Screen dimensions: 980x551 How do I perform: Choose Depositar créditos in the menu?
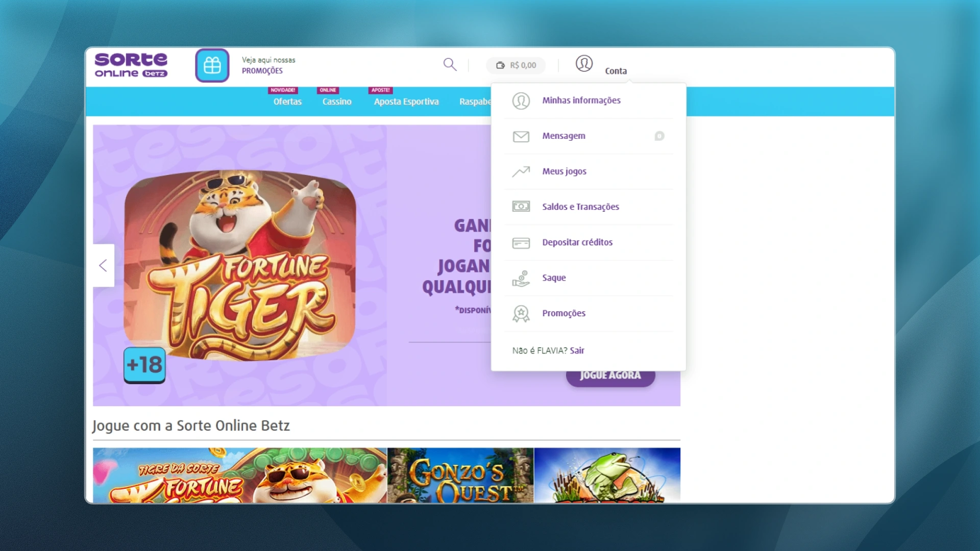[589, 242]
